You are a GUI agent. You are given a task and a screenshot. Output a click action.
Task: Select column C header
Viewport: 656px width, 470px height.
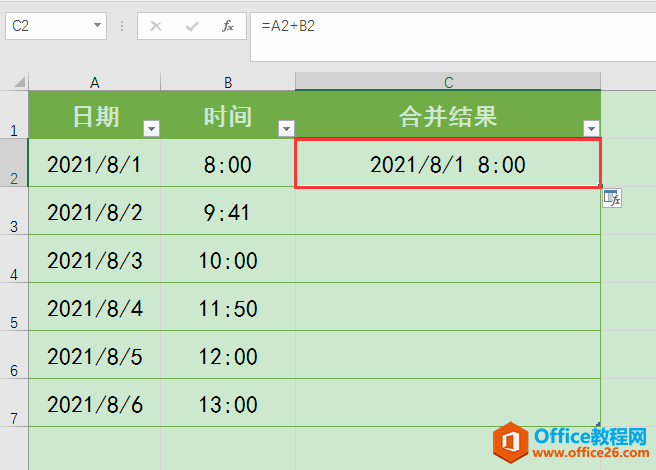[x=448, y=82]
